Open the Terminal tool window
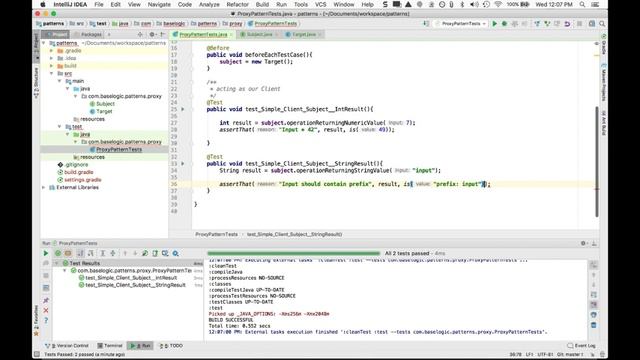This screenshot has width=640, height=360. tap(110, 346)
